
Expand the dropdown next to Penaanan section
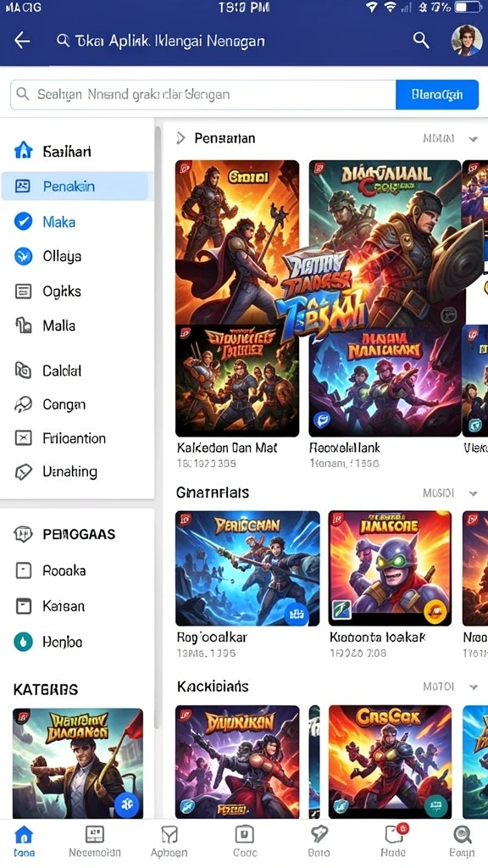click(473, 139)
